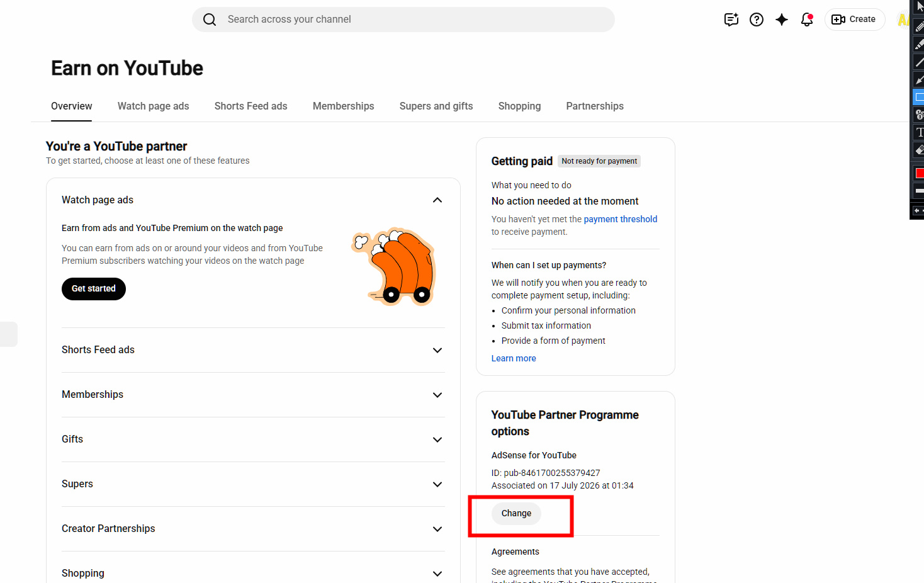The width and height of the screenshot is (924, 583).
Task: Expand the Memberships section chevron
Action: click(x=437, y=395)
